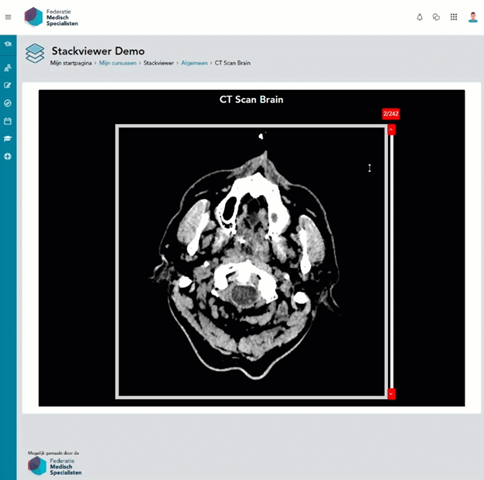484x480 pixels.
Task: Click the course cap icon atop sidebar
Action: point(8,44)
